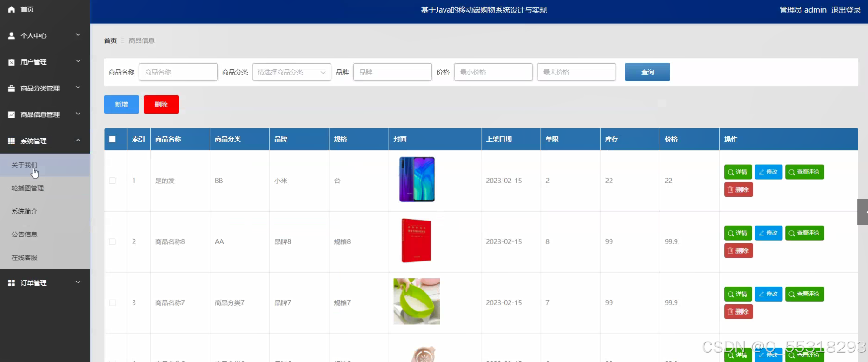The height and width of the screenshot is (362, 868).
Task: Click the red 删除 button in the 是的发 row
Action: click(x=738, y=189)
